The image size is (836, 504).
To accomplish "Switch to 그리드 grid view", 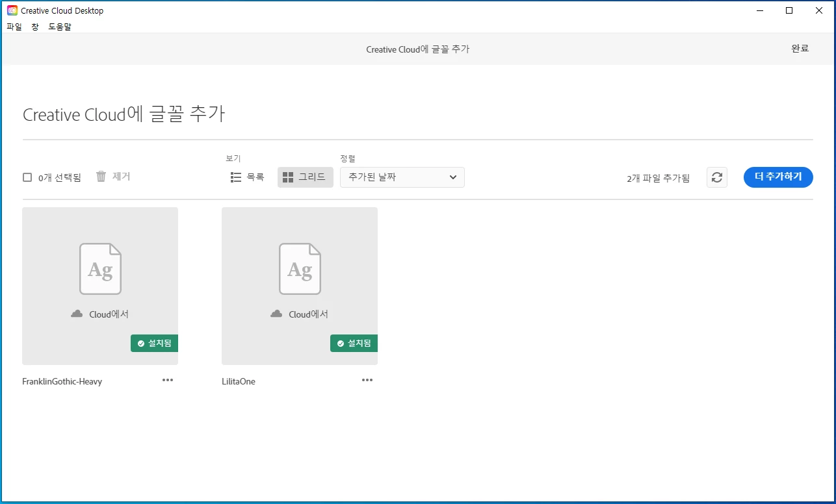I will coord(306,177).
